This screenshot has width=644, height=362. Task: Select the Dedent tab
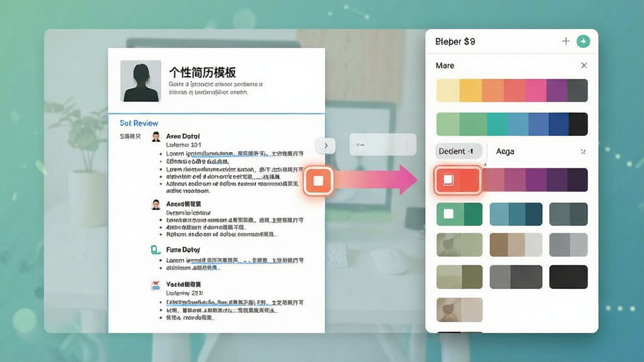[x=458, y=151]
